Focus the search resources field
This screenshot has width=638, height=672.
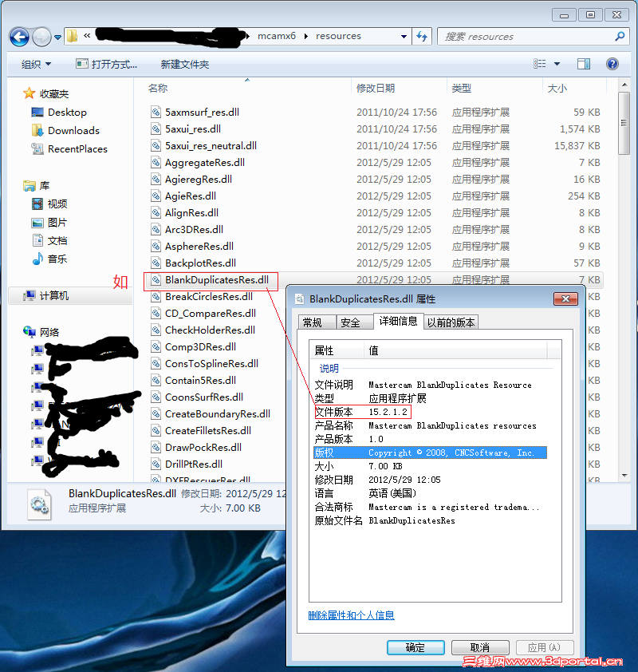(x=526, y=37)
